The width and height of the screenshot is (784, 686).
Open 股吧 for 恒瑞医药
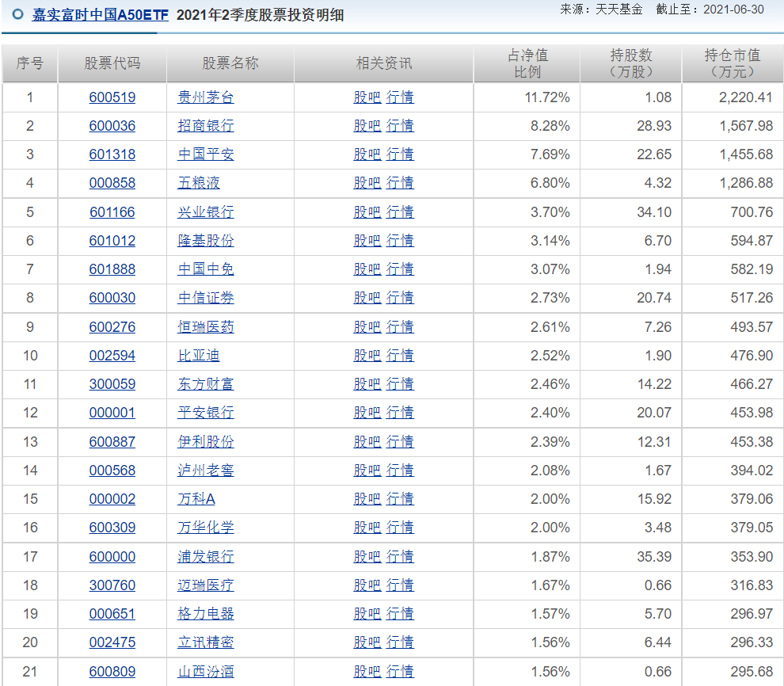367,326
